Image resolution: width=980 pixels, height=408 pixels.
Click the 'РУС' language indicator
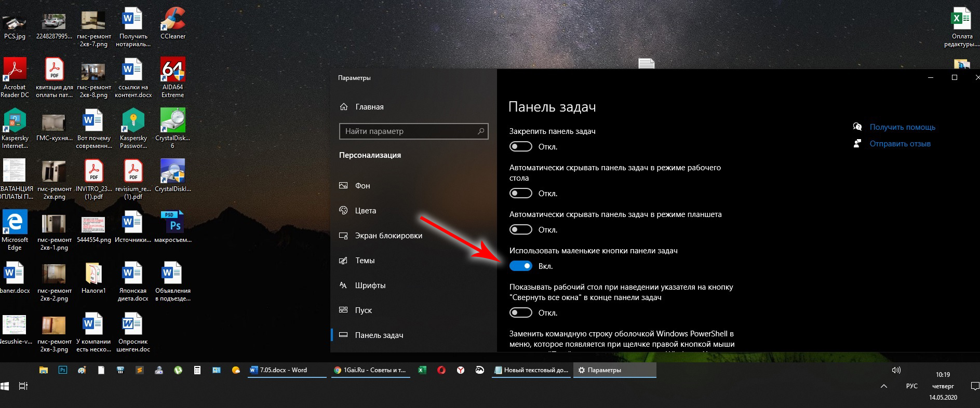coord(911,386)
